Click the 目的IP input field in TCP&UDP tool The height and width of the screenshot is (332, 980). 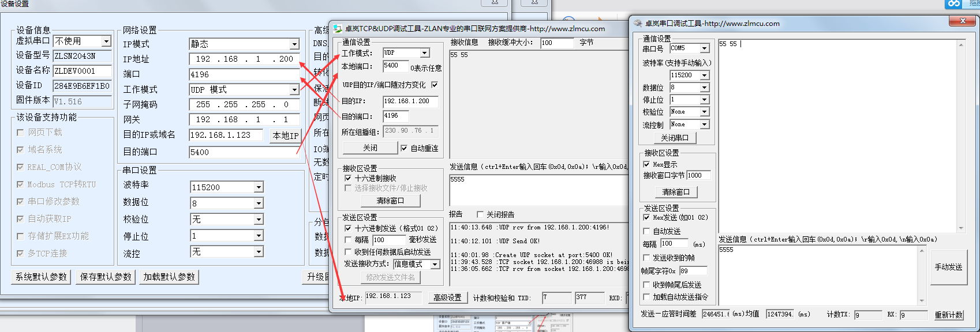tap(410, 101)
